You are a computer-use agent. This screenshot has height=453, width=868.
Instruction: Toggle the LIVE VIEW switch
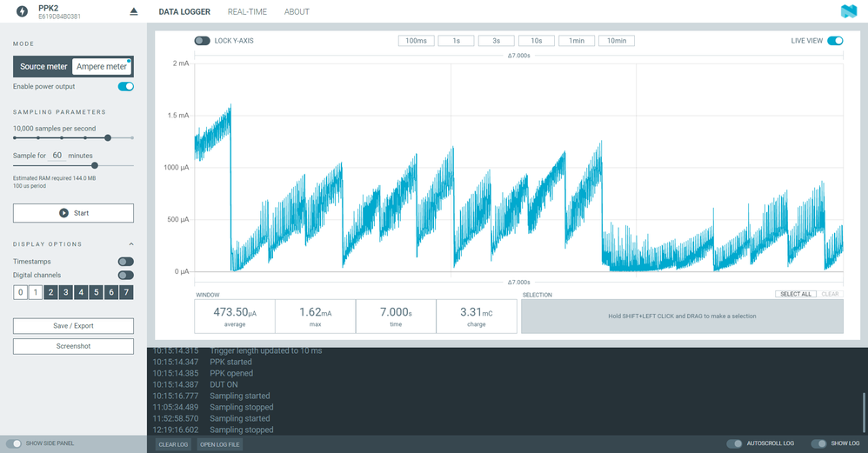coord(835,41)
